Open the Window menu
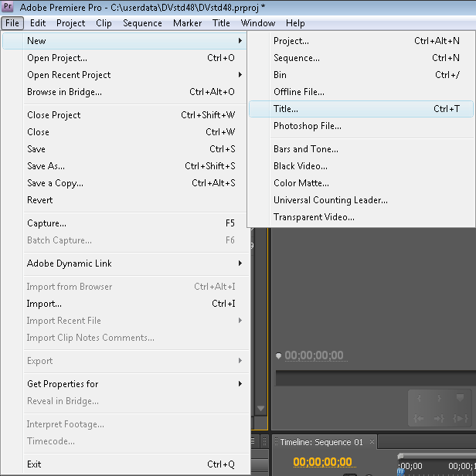The image size is (476, 476). [x=258, y=23]
